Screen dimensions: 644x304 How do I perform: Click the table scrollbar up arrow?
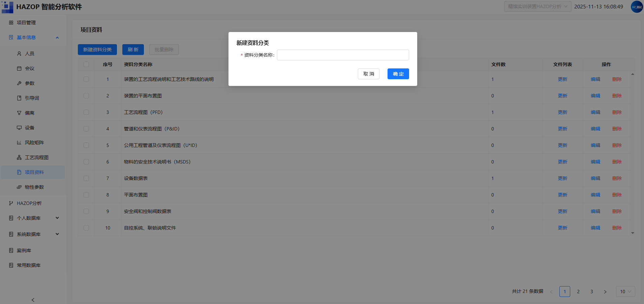pos(633,74)
